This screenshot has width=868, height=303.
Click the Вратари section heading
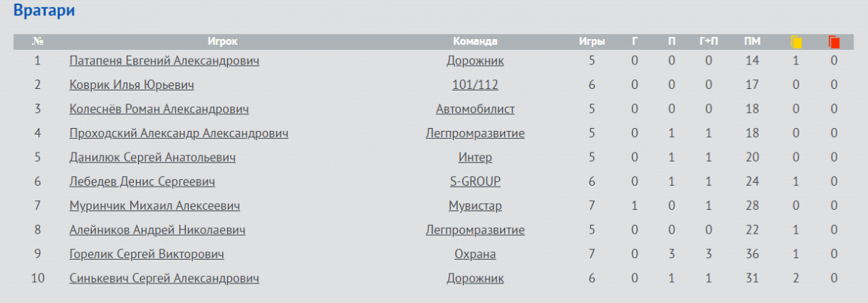click(44, 11)
